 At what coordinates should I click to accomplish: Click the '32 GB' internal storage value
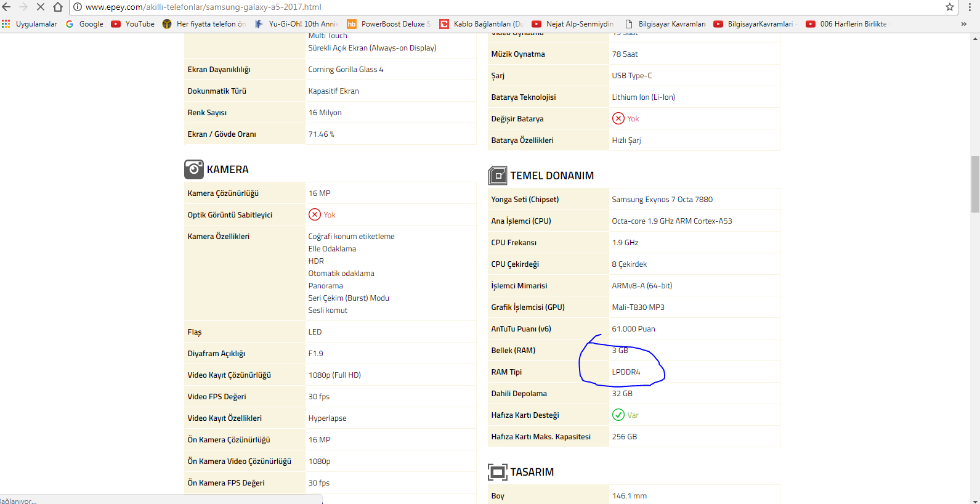coord(622,394)
